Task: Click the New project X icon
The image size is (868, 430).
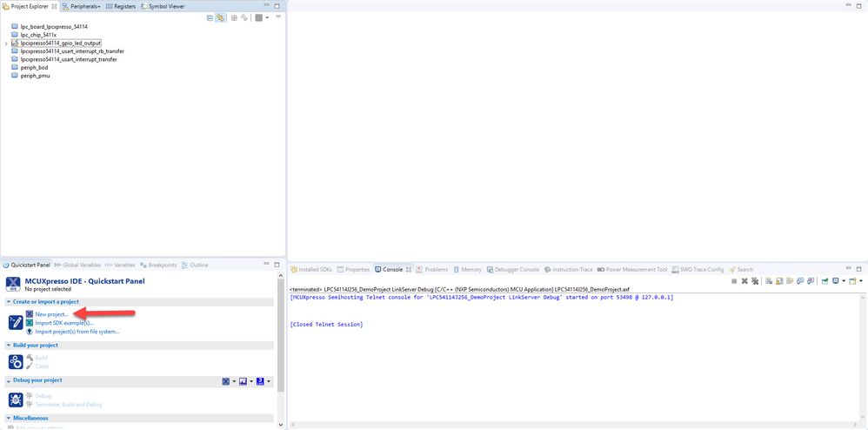Action: coord(30,314)
